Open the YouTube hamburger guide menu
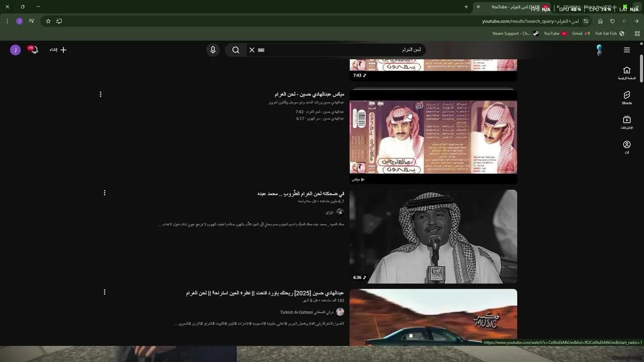Screen dimensions: 644x362 (x=627, y=50)
